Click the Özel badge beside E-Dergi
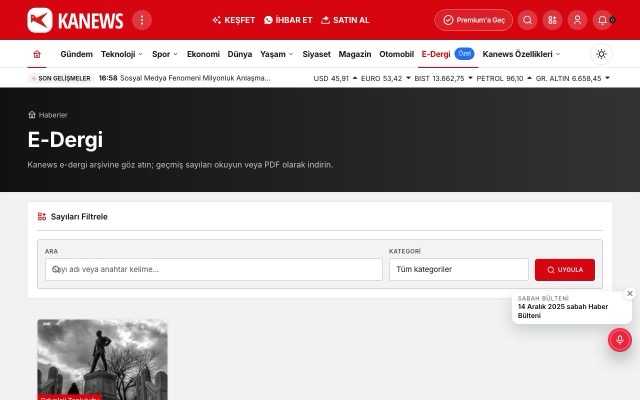The height and width of the screenshot is (400, 640). click(464, 53)
